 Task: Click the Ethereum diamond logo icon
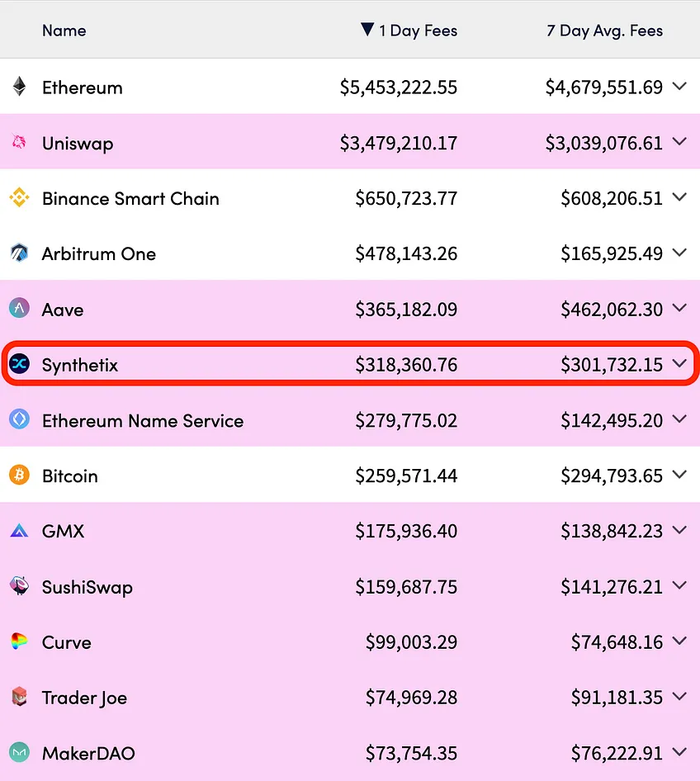point(20,86)
